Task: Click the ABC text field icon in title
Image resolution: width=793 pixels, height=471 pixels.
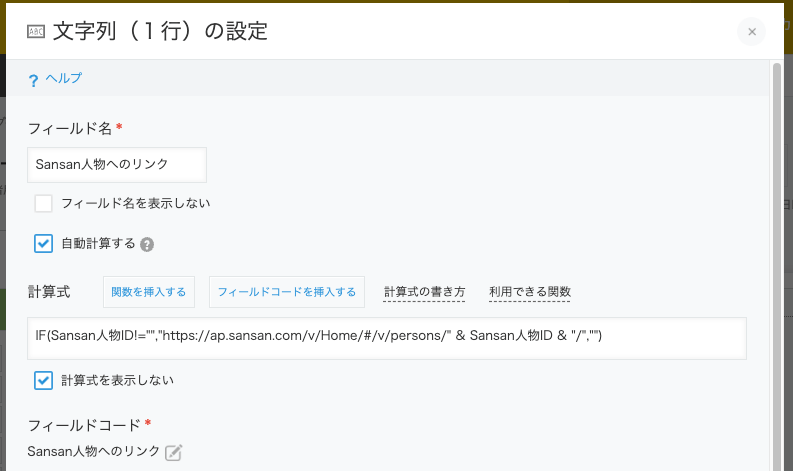Action: click(36, 32)
